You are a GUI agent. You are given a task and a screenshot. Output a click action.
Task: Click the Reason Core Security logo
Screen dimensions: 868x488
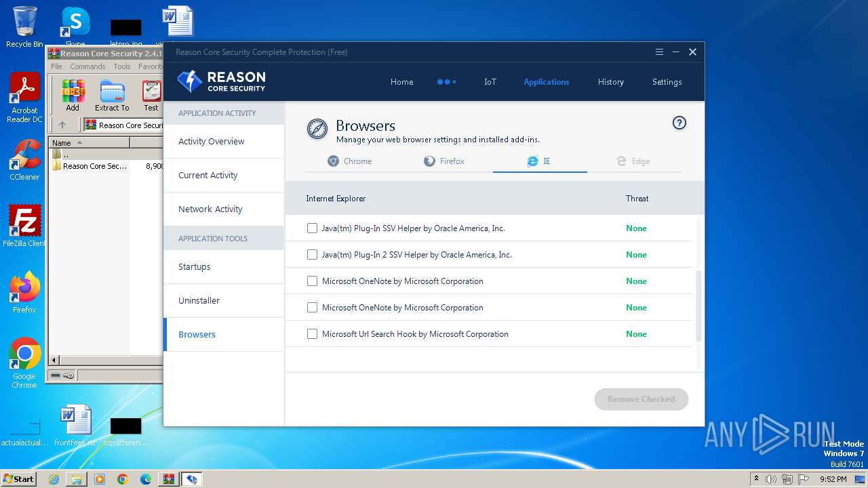click(x=221, y=81)
